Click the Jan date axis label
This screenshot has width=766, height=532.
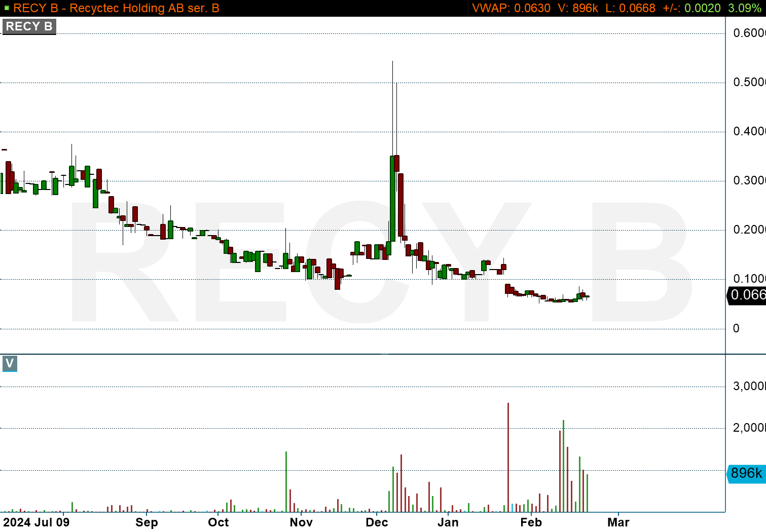pos(448,522)
